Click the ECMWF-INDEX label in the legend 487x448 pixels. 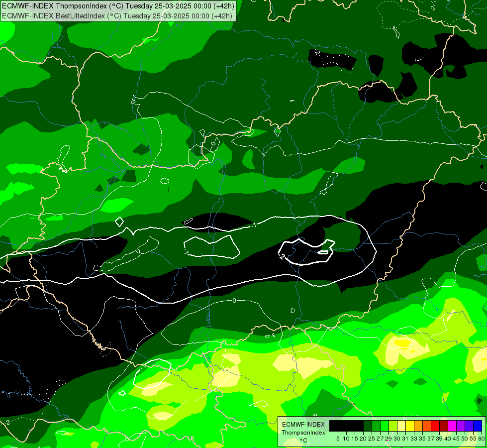tap(303, 425)
